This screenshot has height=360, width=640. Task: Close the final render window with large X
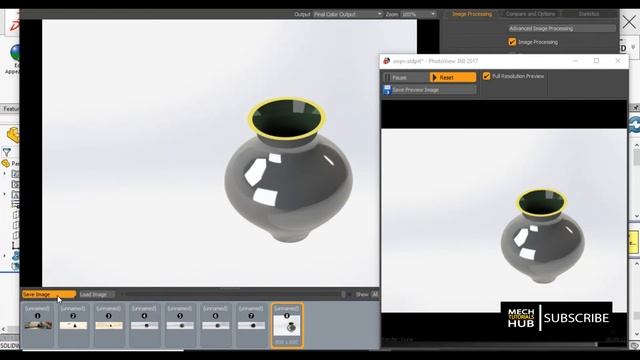point(629,22)
